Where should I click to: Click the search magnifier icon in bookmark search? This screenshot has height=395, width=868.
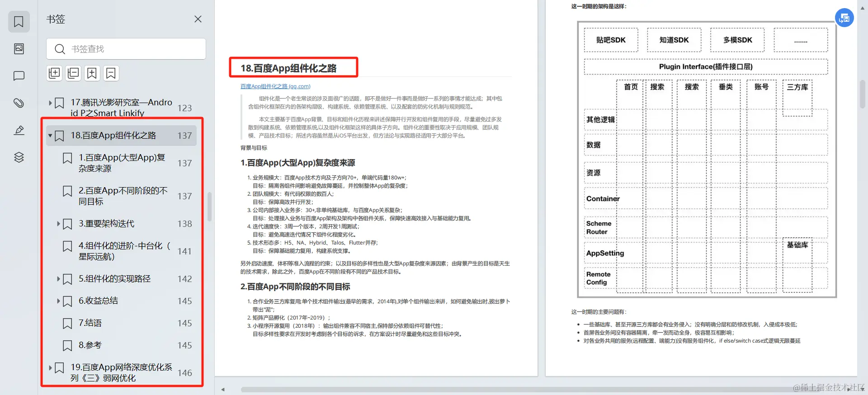60,49
